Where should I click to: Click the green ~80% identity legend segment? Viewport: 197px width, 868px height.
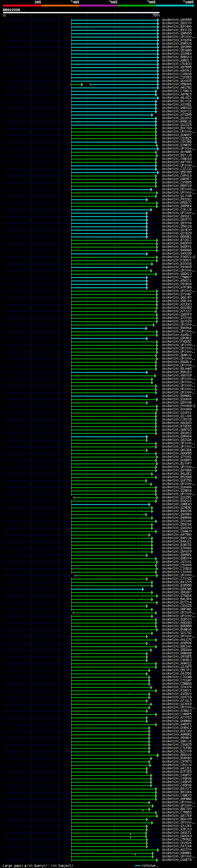click(x=137, y=6)
